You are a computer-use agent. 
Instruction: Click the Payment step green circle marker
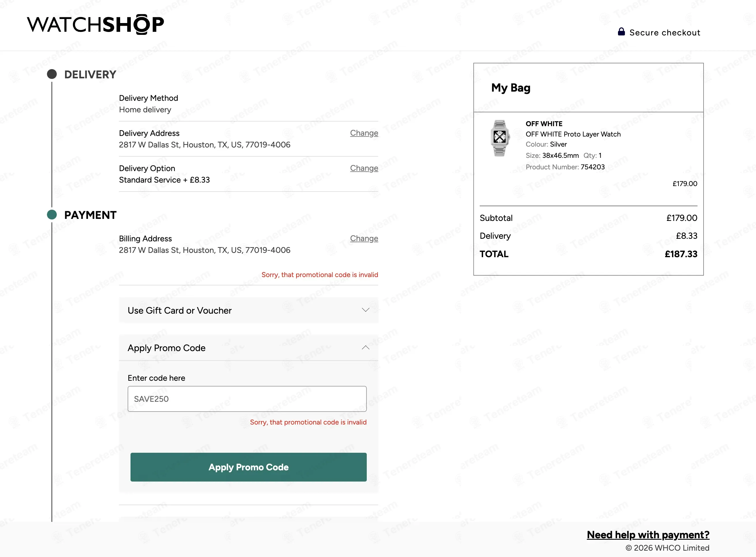(x=52, y=215)
